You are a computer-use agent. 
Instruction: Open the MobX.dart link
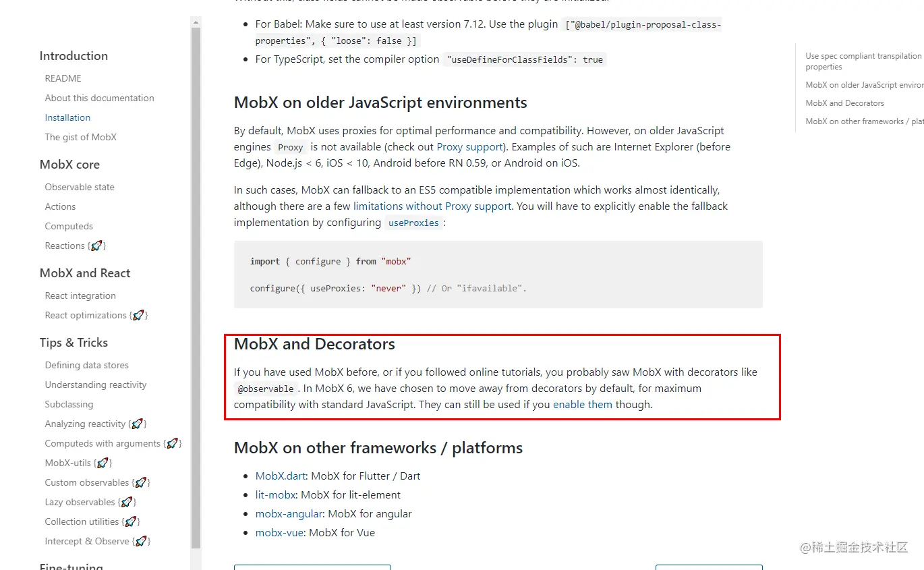[x=281, y=476]
